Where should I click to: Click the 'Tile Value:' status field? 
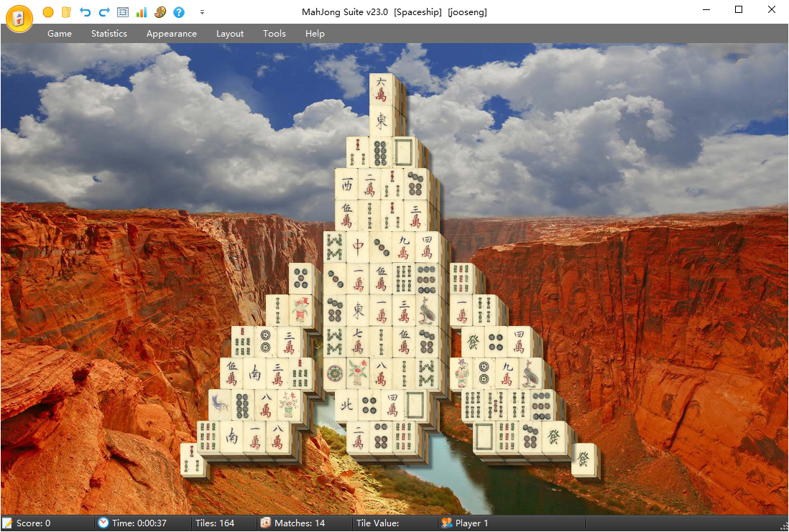click(x=378, y=523)
